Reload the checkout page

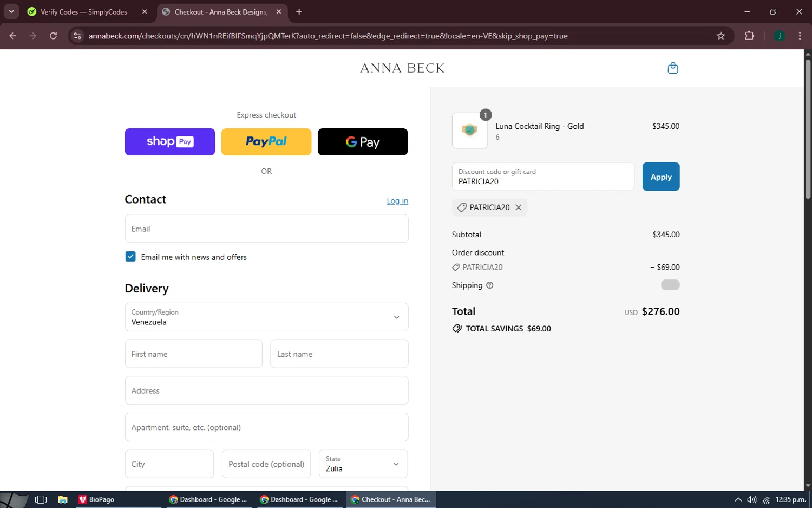(x=53, y=36)
